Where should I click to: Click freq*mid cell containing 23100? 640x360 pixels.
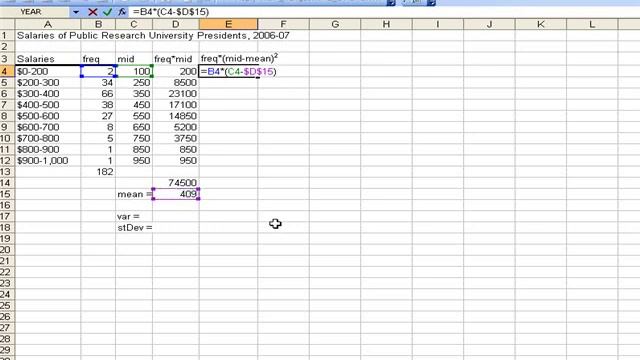coord(176,94)
